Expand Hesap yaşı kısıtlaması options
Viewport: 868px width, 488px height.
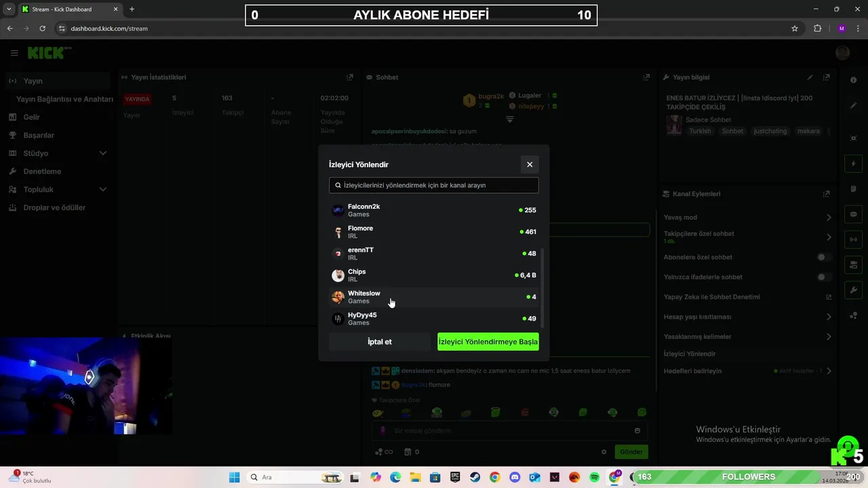829,317
